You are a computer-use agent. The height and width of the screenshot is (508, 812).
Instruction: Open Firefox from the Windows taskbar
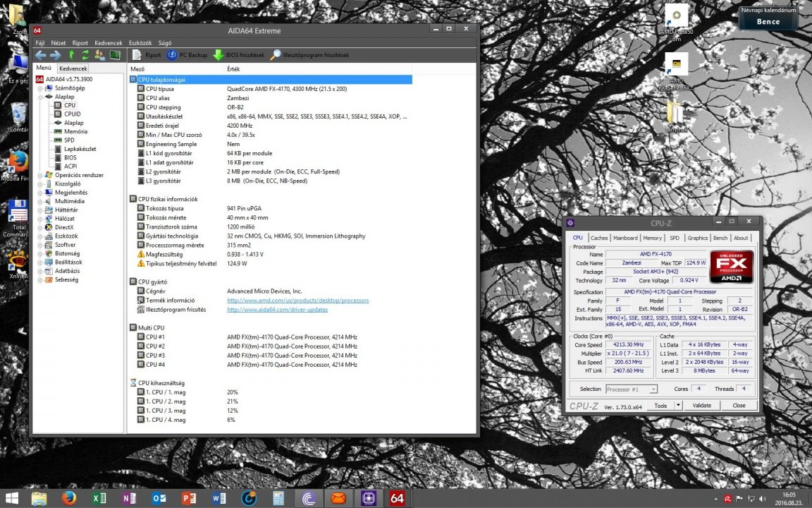tap(68, 498)
